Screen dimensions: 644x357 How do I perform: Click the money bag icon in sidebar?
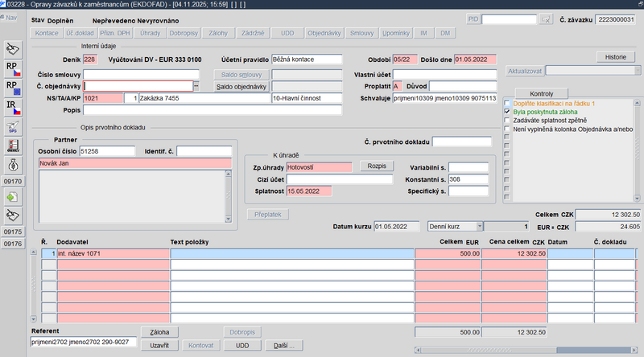point(14,165)
